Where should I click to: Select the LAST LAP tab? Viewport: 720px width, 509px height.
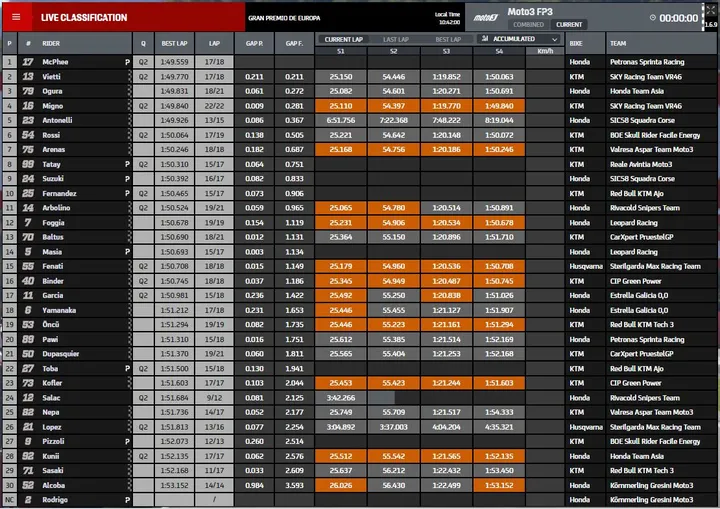coord(396,40)
